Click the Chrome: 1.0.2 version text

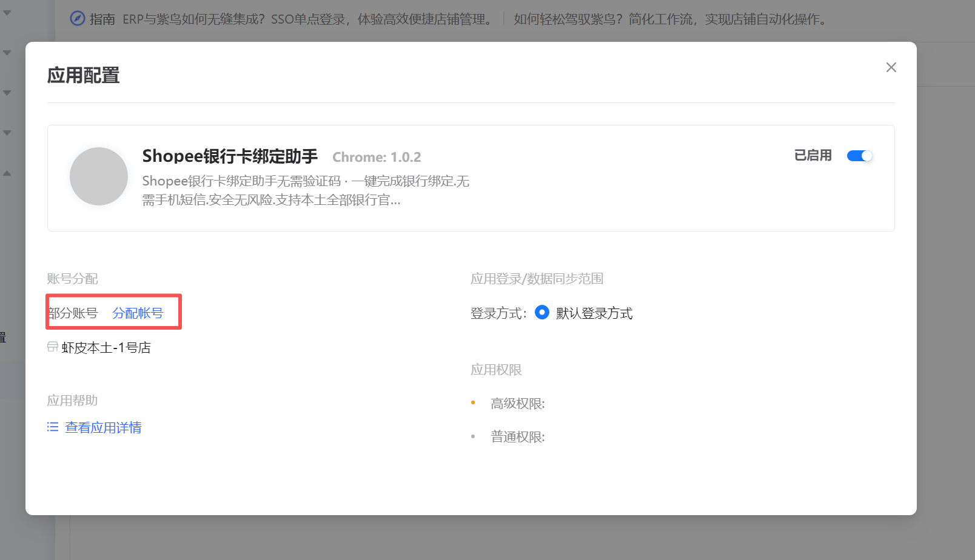(377, 157)
